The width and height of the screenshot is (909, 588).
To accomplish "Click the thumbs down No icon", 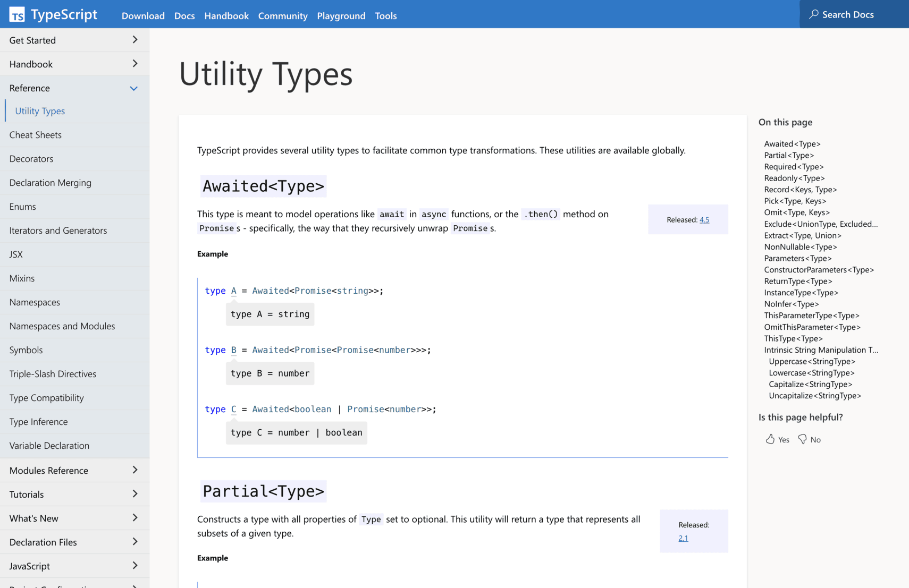I will pyautogui.click(x=802, y=439).
